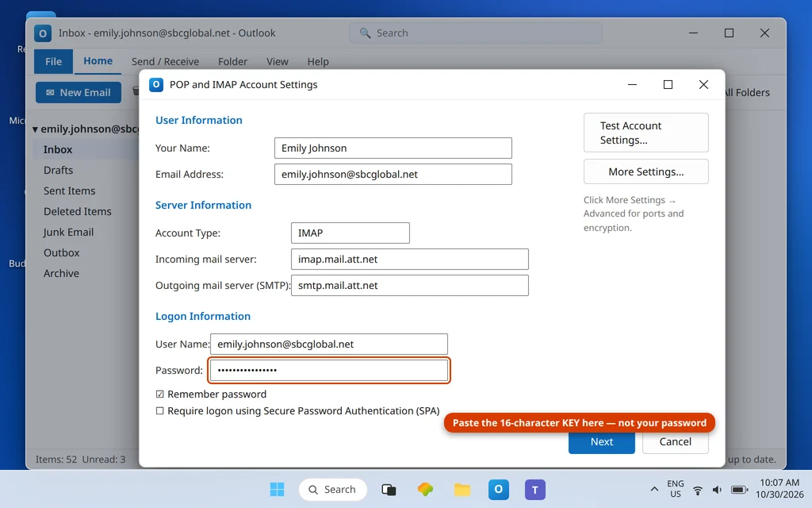This screenshot has height=508, width=812.
Task: Open the File tab
Action: coord(53,61)
